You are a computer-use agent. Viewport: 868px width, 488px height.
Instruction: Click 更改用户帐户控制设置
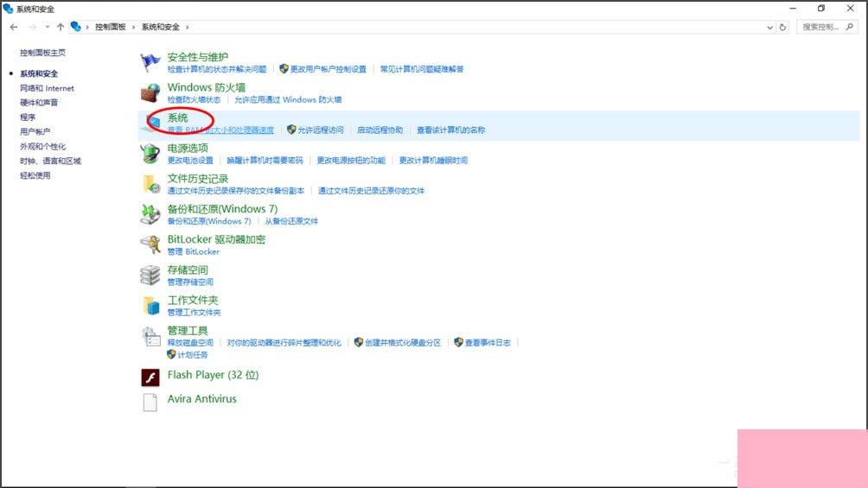click(x=329, y=69)
